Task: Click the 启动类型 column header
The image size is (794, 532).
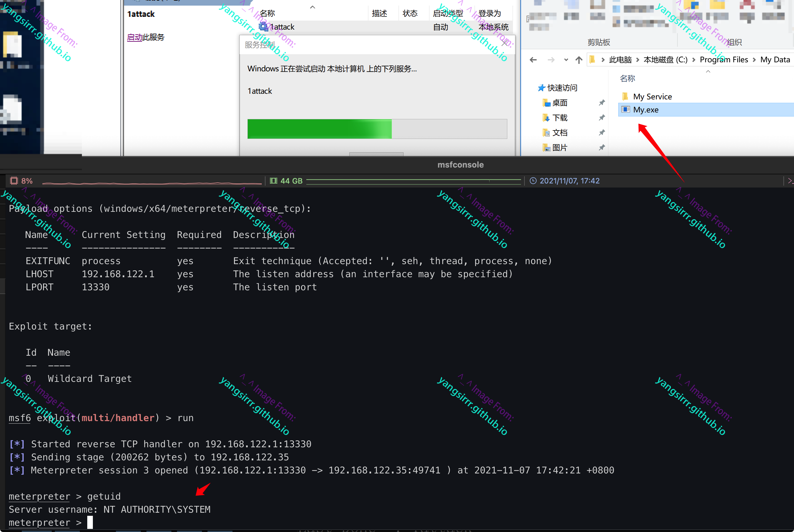Action: tap(448, 14)
